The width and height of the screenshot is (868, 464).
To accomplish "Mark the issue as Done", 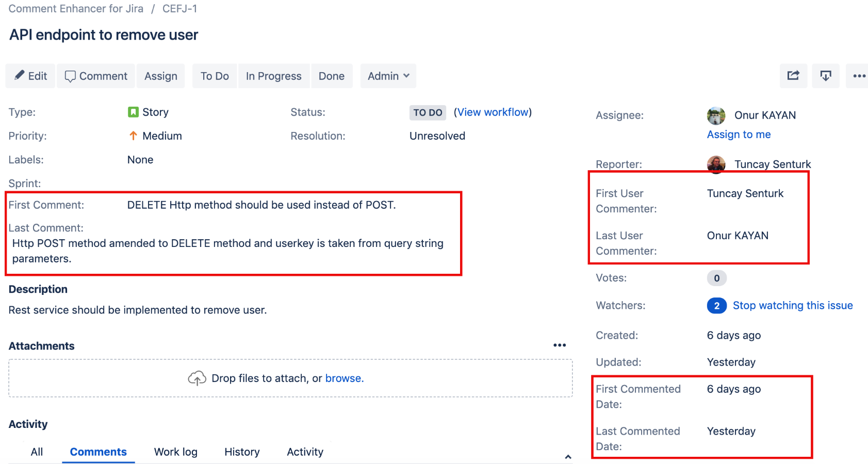I will pos(332,76).
